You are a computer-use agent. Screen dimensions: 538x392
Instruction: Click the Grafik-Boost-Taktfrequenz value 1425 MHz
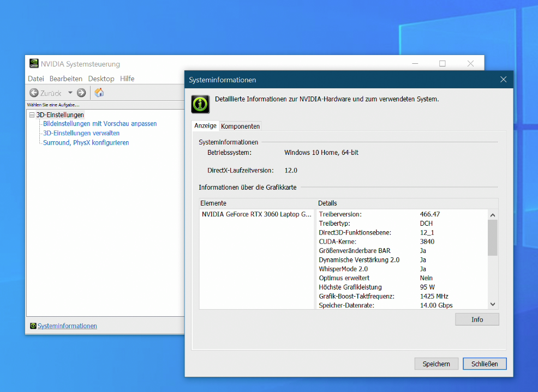pyautogui.click(x=434, y=296)
